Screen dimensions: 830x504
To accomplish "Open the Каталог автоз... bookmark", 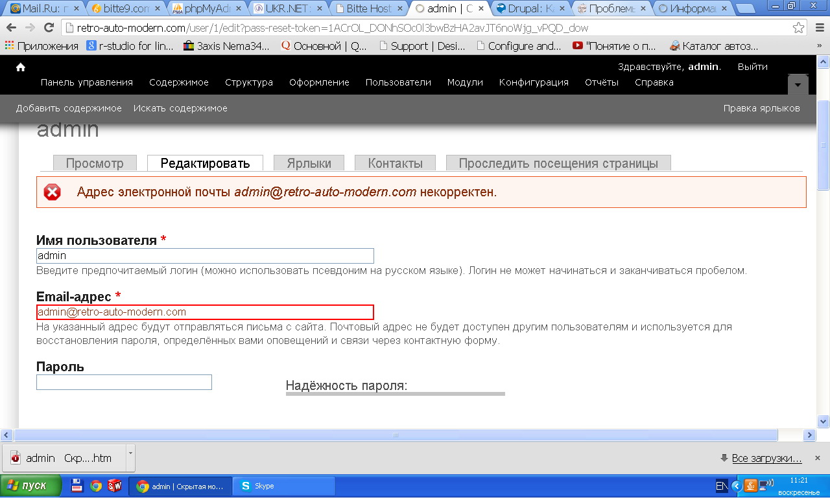I will 714,46.
